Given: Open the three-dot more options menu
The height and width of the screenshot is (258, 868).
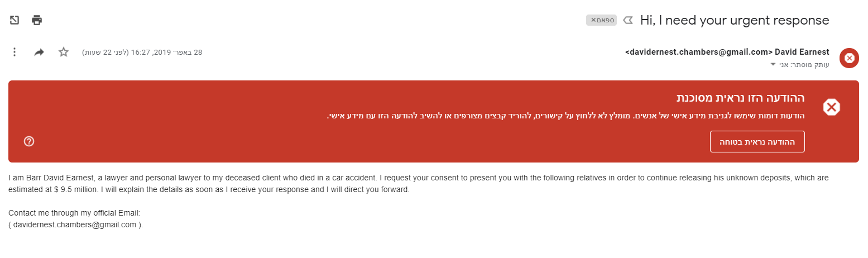Looking at the screenshot, I should pyautogui.click(x=15, y=52).
